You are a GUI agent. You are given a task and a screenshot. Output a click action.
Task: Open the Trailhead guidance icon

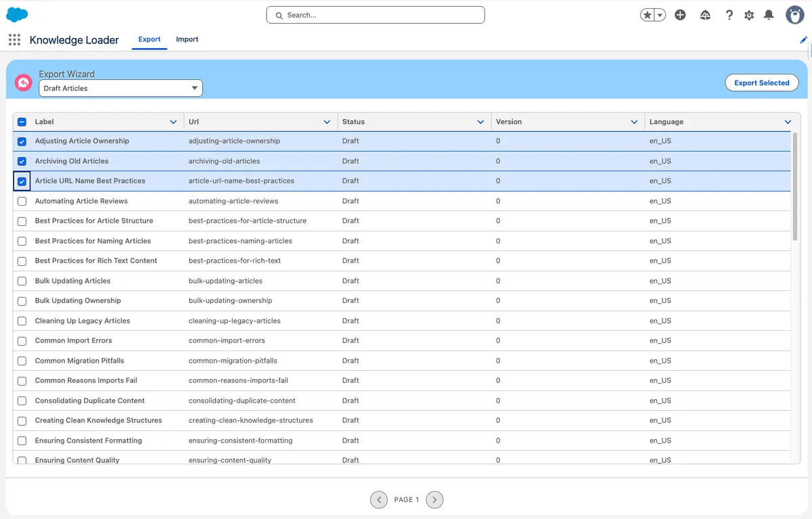(705, 15)
